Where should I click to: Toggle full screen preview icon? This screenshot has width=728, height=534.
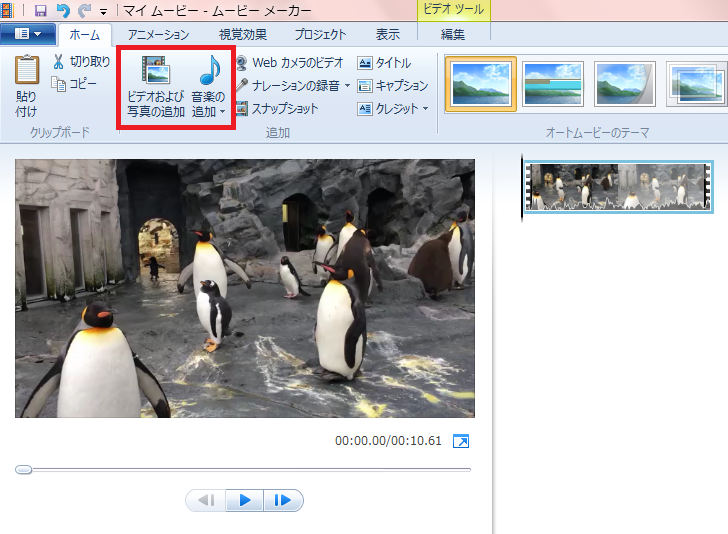(461, 441)
